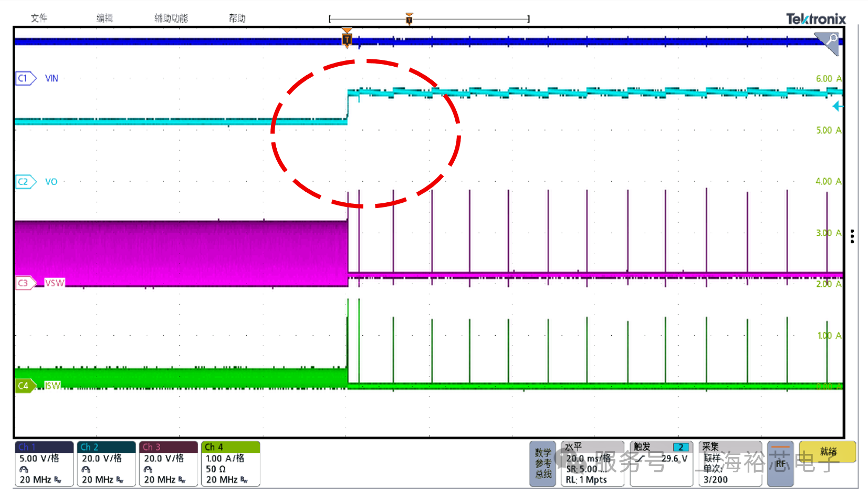Click the 50 Ω termination value
868x497 pixels.
[x=215, y=469]
